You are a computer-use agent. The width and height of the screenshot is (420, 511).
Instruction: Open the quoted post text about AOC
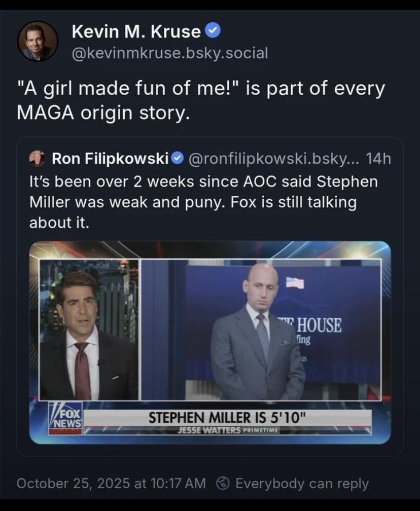(x=203, y=202)
